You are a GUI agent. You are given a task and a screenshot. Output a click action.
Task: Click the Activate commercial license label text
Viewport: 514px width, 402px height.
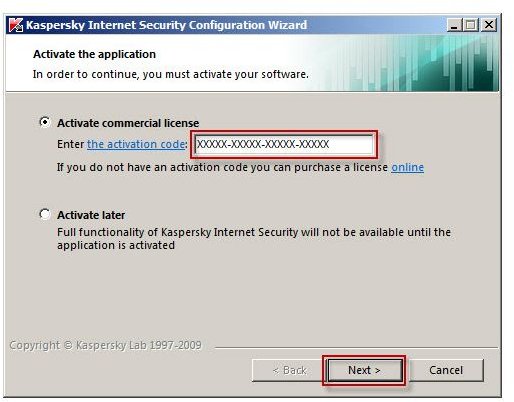click(128, 123)
